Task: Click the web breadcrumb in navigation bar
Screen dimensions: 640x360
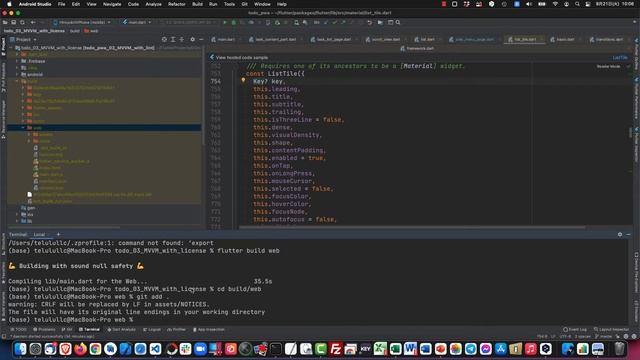Action: click(91, 31)
